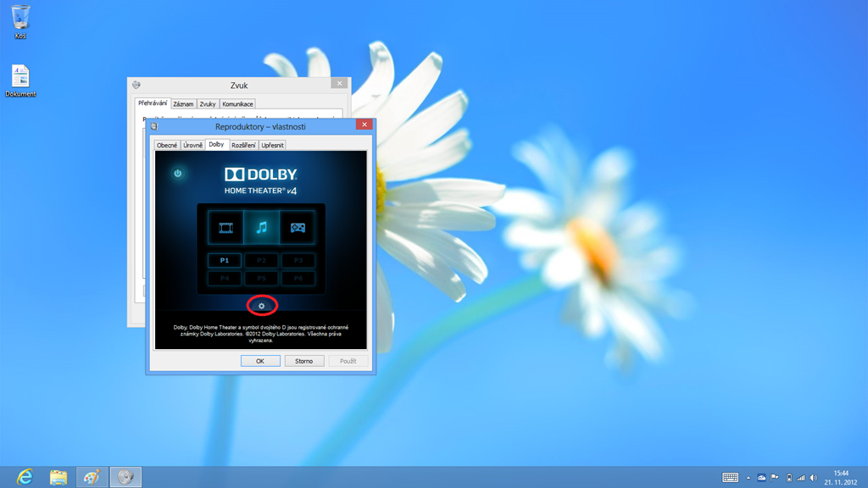The width and height of the screenshot is (868, 488).
Task: Open File Explorer from taskbar
Action: click(58, 477)
